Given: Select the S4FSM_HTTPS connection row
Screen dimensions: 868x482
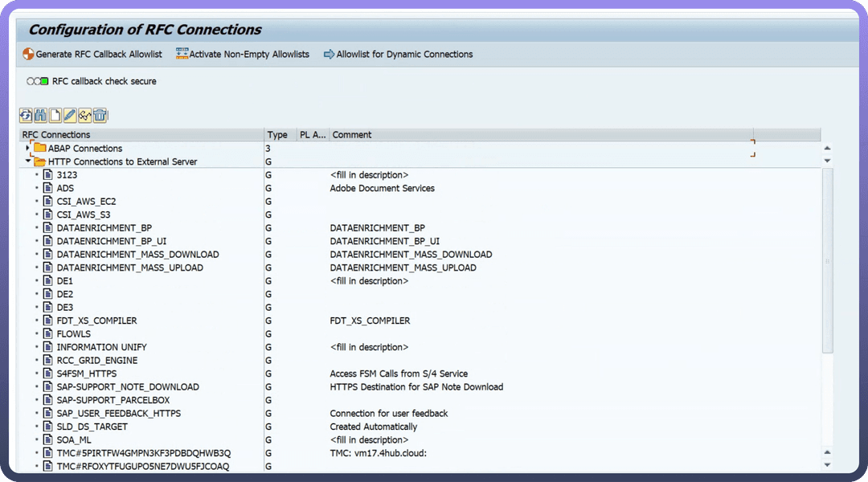Looking at the screenshot, I should pos(87,374).
